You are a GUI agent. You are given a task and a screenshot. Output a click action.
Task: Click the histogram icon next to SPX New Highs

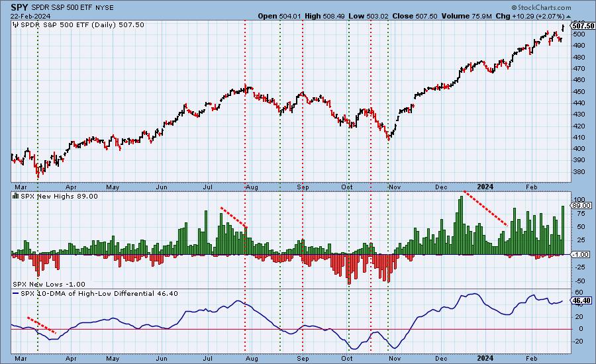tap(16, 196)
